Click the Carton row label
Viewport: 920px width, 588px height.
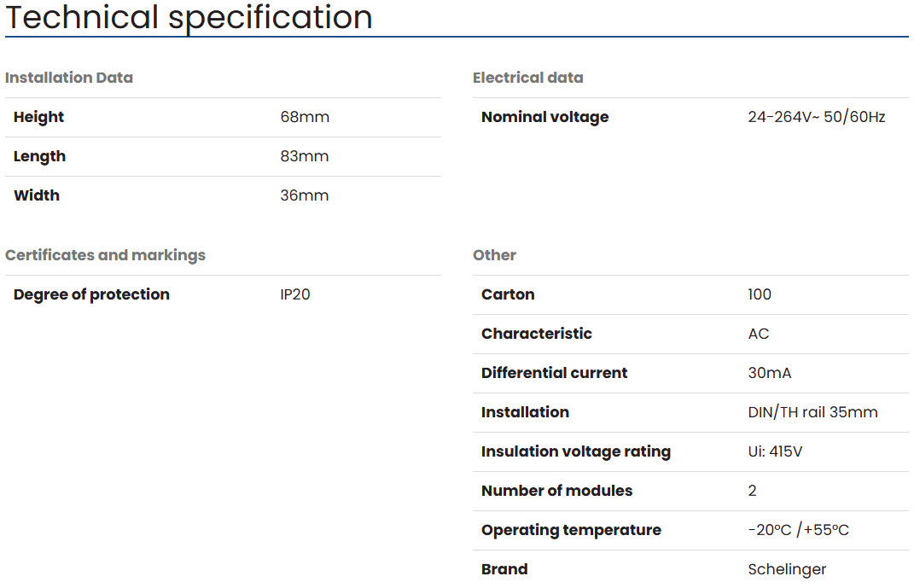[508, 294]
